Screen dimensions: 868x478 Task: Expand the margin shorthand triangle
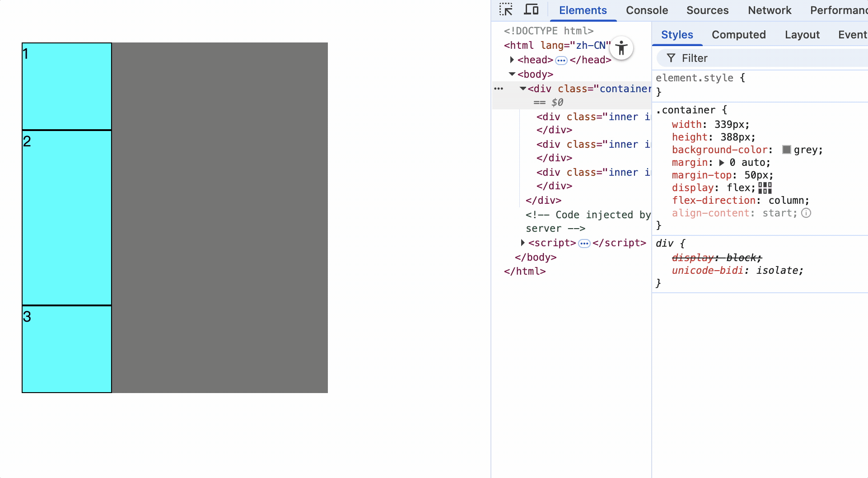coord(722,163)
